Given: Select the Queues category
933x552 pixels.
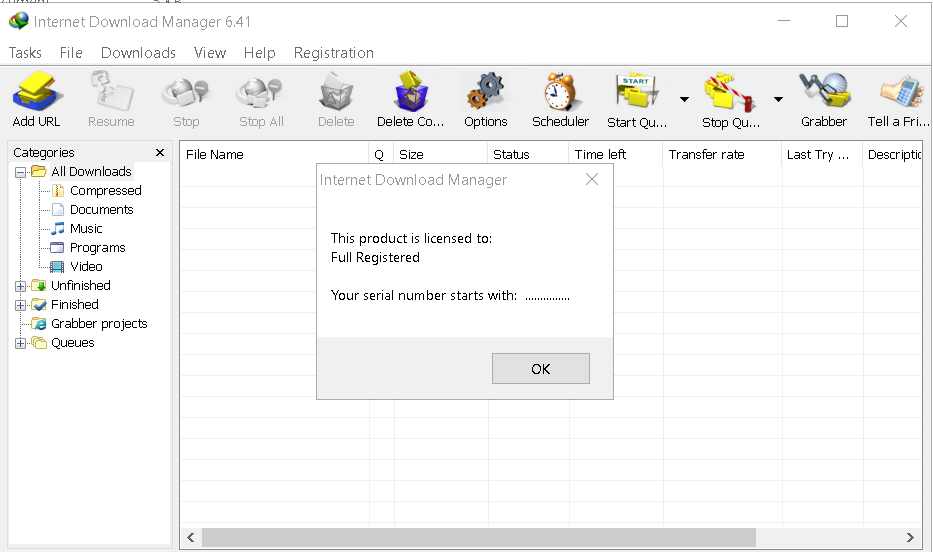Looking at the screenshot, I should (x=73, y=343).
